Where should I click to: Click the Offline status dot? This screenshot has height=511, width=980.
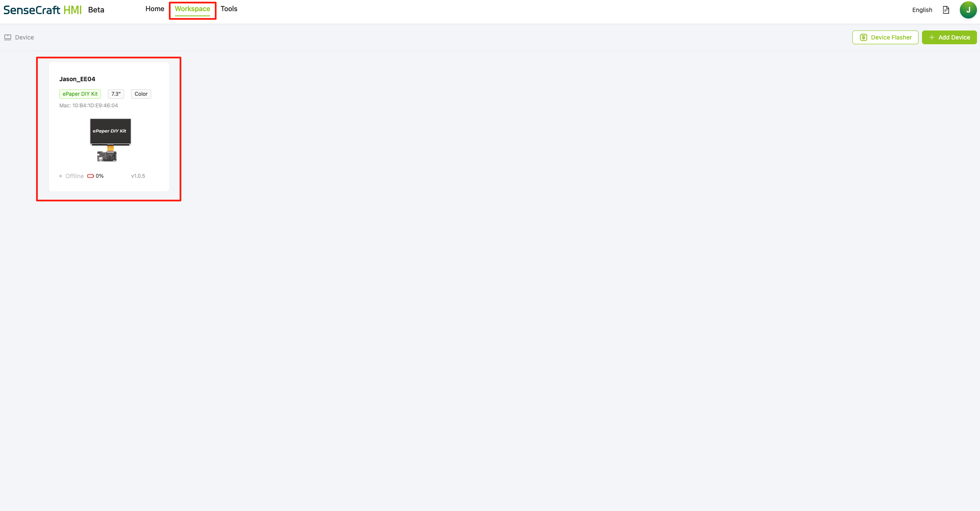[61, 176]
